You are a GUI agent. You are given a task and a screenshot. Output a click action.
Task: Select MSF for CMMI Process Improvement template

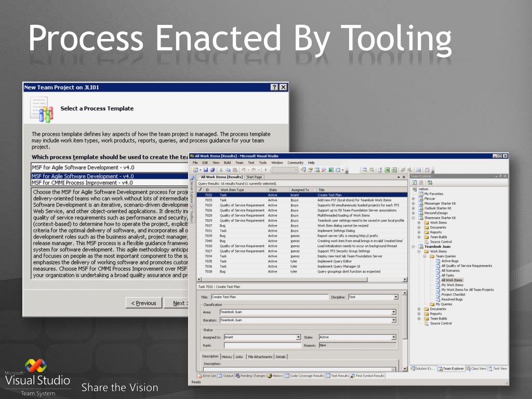tap(110, 182)
